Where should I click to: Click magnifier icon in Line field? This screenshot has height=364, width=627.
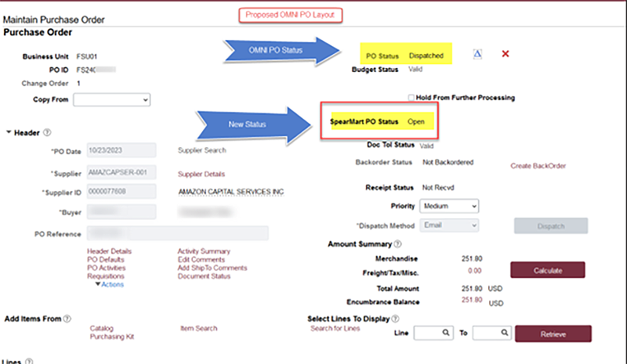(x=445, y=333)
